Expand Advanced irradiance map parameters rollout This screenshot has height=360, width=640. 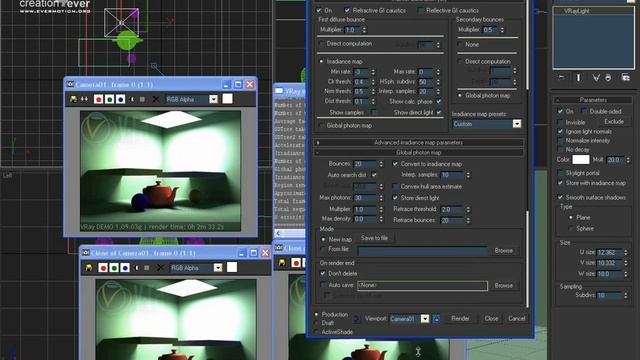[418, 142]
